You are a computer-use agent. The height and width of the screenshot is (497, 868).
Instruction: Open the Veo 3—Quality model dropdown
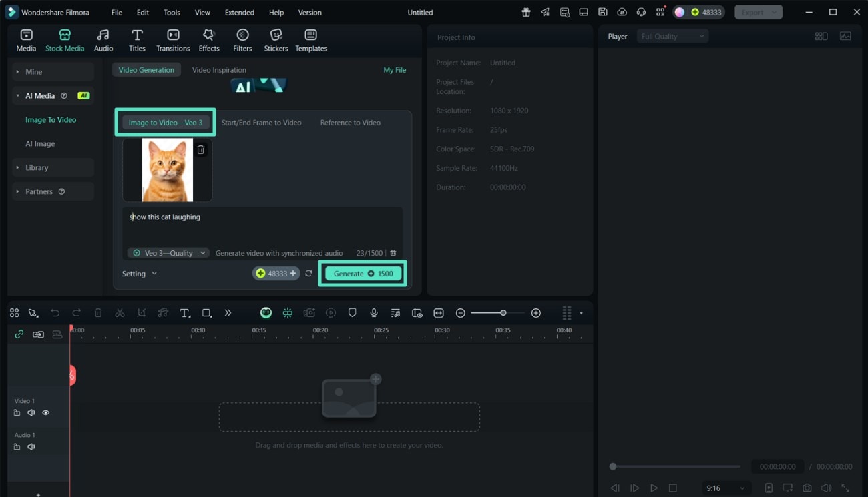(x=168, y=253)
